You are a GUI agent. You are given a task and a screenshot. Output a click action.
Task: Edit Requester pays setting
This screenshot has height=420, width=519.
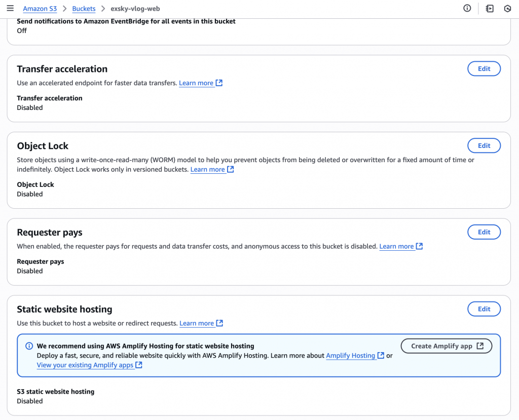pyautogui.click(x=484, y=232)
